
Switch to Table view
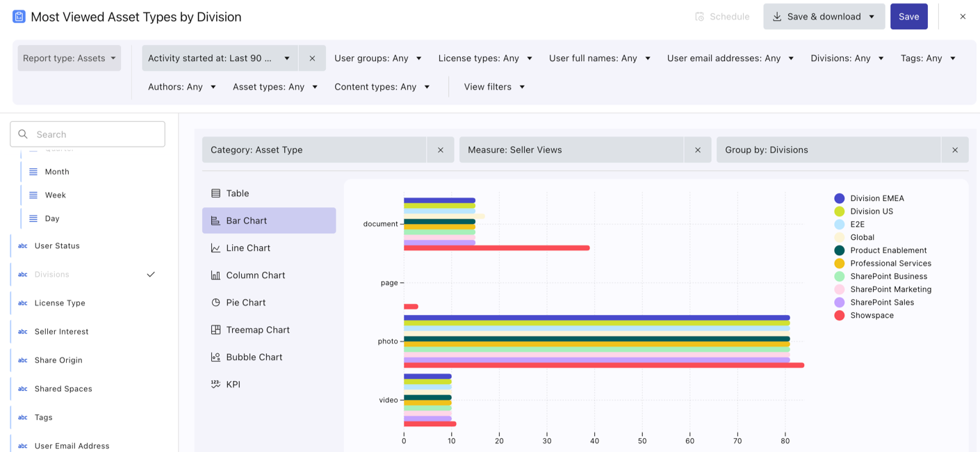click(x=237, y=193)
